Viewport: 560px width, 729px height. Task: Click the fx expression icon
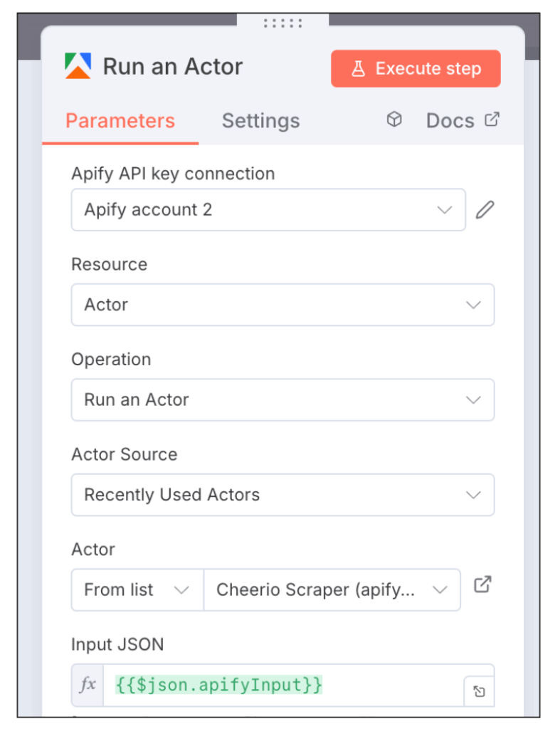tap(88, 685)
